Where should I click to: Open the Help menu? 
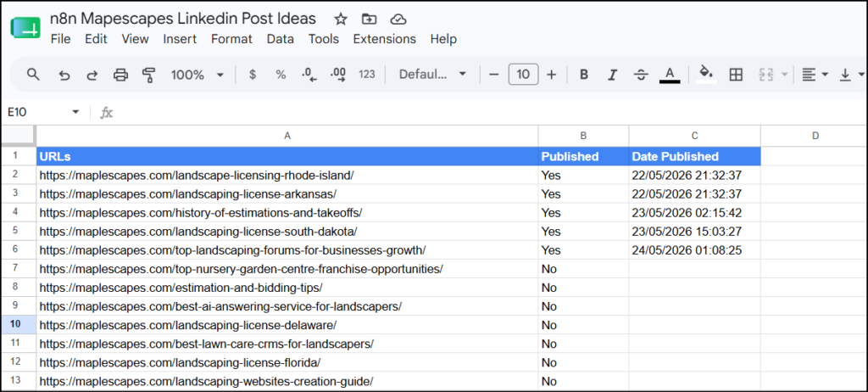(443, 39)
